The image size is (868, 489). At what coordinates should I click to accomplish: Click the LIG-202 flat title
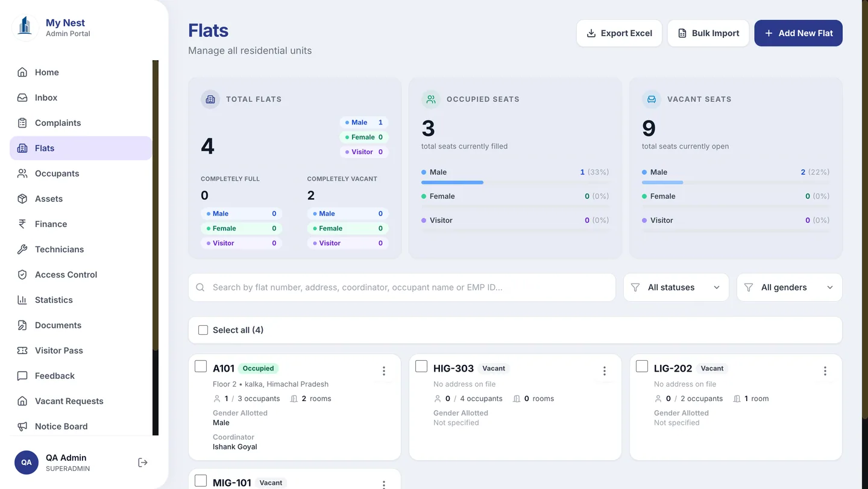(x=673, y=369)
